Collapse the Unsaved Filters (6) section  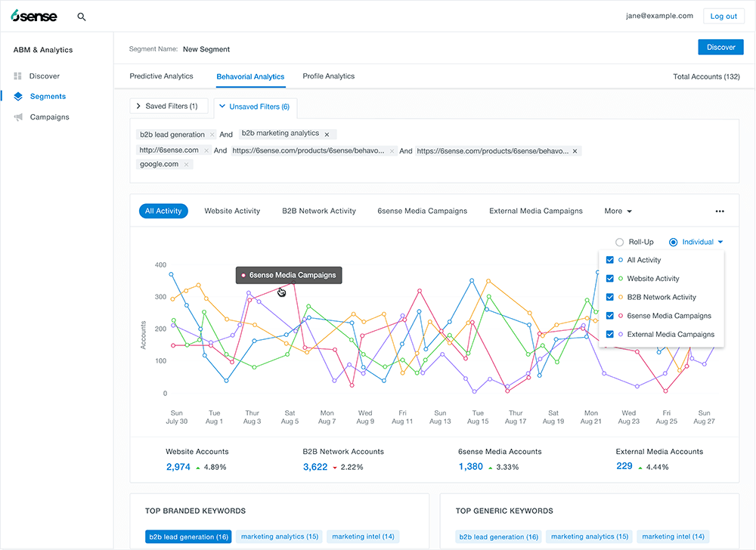(255, 107)
